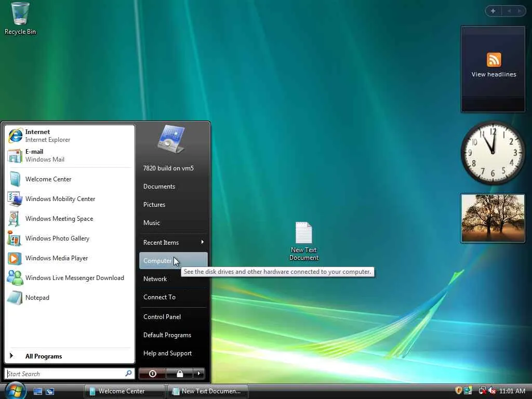Viewport: 532px width, 399px height.
Task: Open the shutdown options arrow
Action: pyautogui.click(x=199, y=374)
